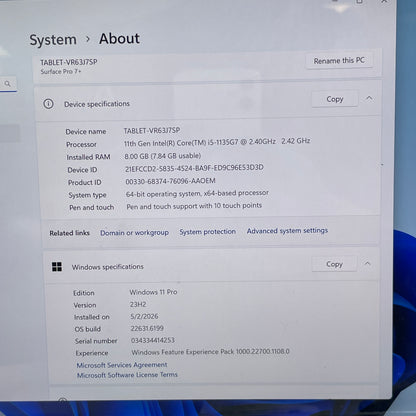Viewport: 416px width, 416px height.
Task: Open Microsoft Software License Terms link
Action: point(127,375)
